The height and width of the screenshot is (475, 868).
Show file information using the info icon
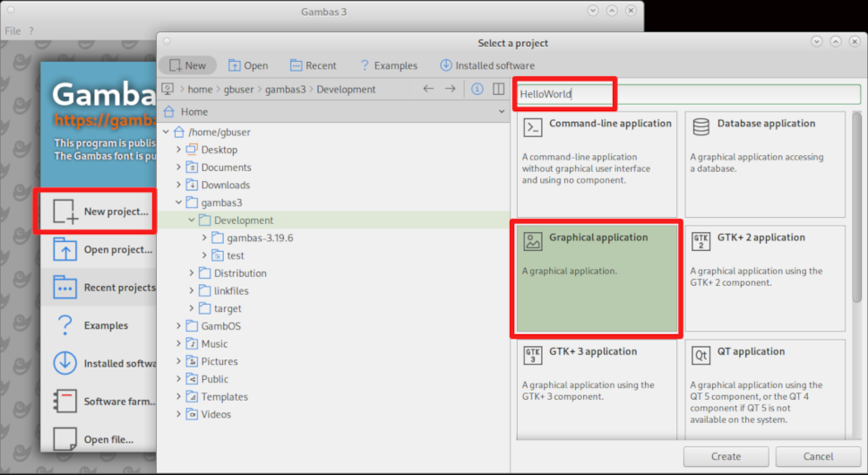(x=477, y=89)
